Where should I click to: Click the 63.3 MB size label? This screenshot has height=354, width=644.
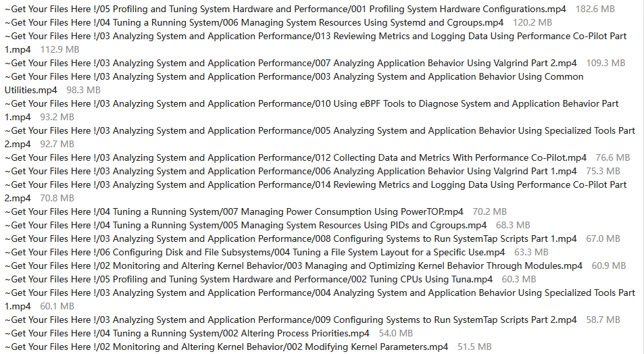pyautogui.click(x=531, y=253)
